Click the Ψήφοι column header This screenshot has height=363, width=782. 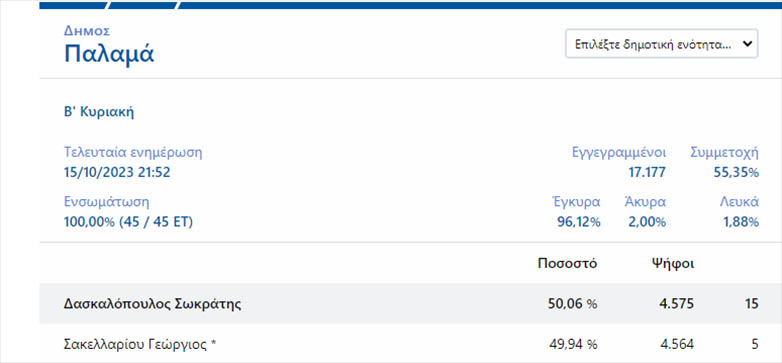pyautogui.click(x=673, y=264)
